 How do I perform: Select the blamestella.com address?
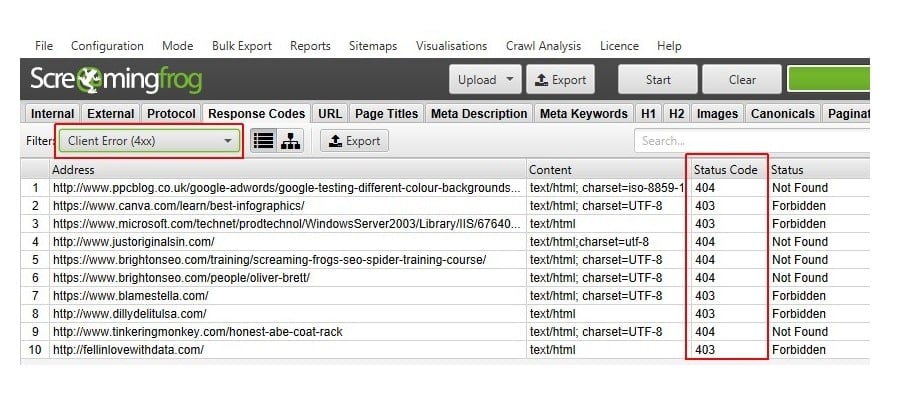(130, 296)
